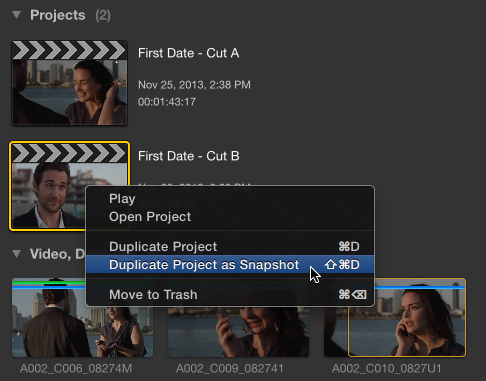Choose Duplicate Project as Snapshot
486x381 pixels.
tap(230, 265)
